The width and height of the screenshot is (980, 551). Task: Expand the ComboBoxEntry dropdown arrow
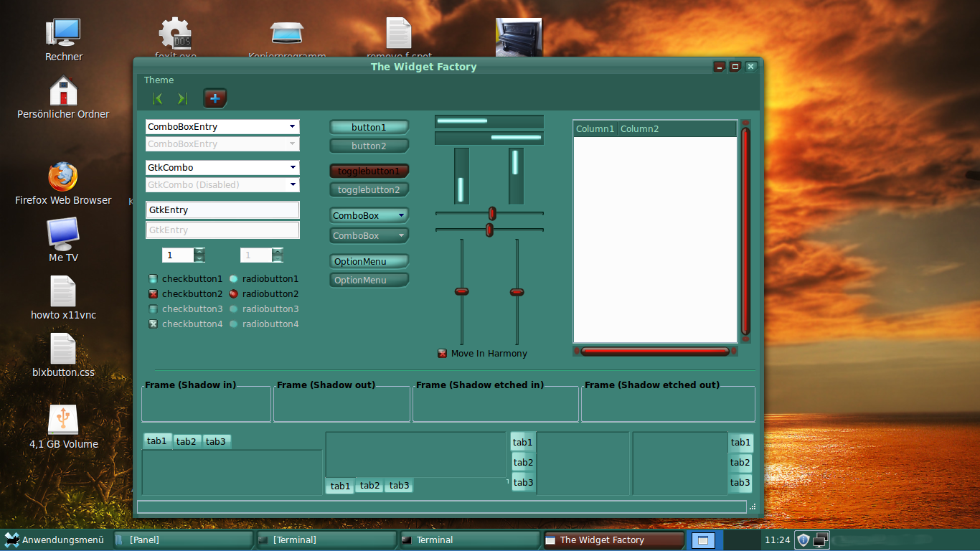[x=292, y=126]
